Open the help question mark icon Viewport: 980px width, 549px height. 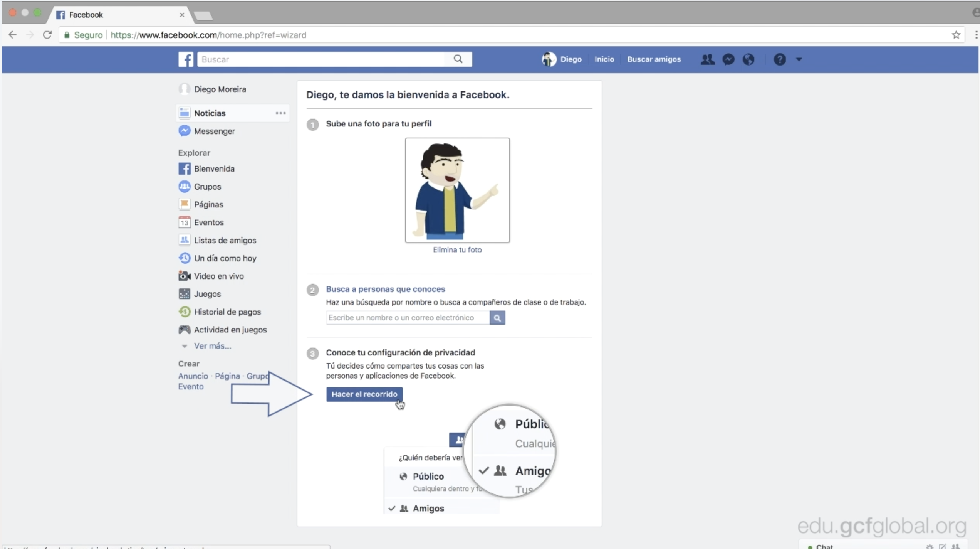pos(780,59)
